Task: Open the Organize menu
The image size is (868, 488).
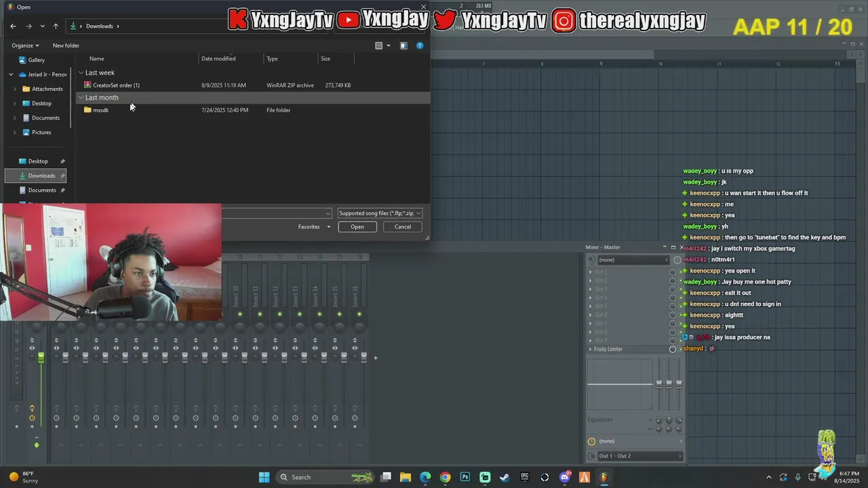Action: pos(25,45)
